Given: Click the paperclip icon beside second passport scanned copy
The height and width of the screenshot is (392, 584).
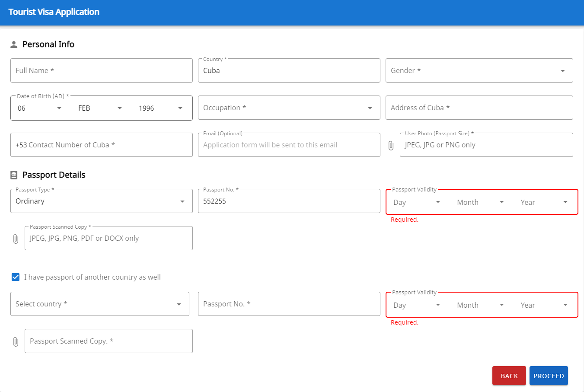Looking at the screenshot, I should point(16,342).
